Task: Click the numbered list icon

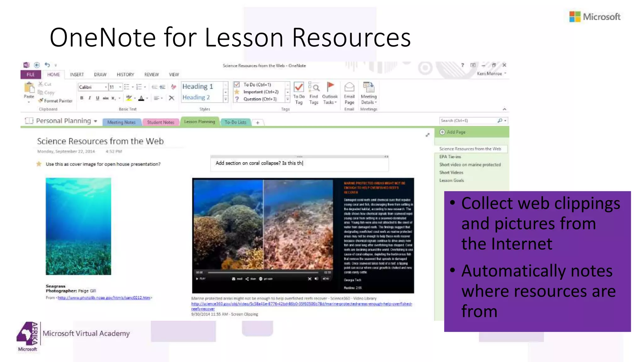Action: [x=139, y=87]
